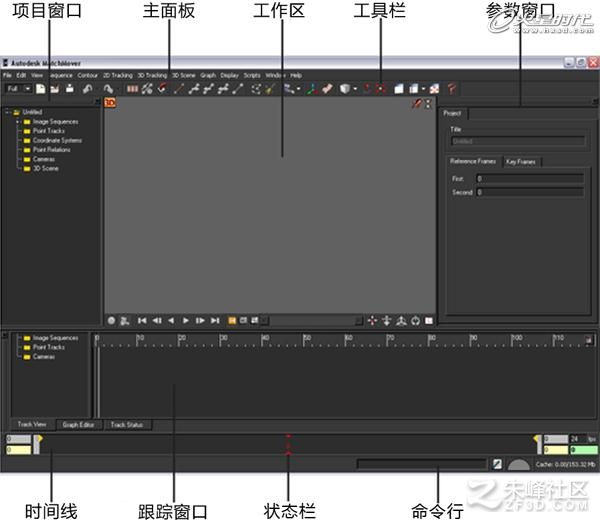Viewport: 600px width, 521px height.
Task: Open the Full resolution dropdown
Action: 28,89
